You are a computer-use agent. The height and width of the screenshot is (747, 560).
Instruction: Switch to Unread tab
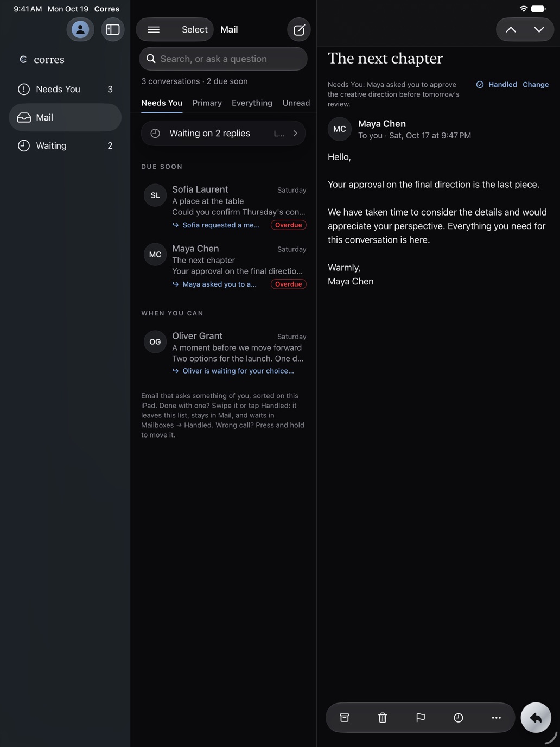pyautogui.click(x=296, y=103)
